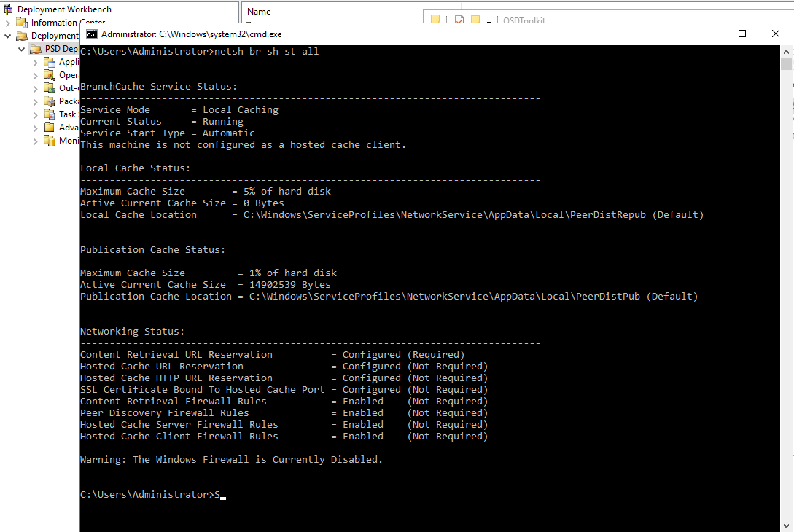Click the 'Service Start Type = Automatic' line

pyautogui.click(x=168, y=133)
